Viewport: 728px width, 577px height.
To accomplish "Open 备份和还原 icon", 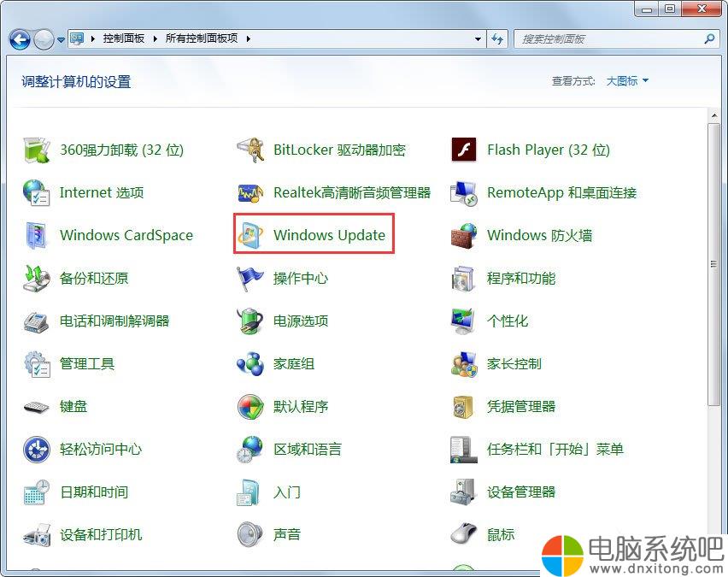I will [36, 279].
